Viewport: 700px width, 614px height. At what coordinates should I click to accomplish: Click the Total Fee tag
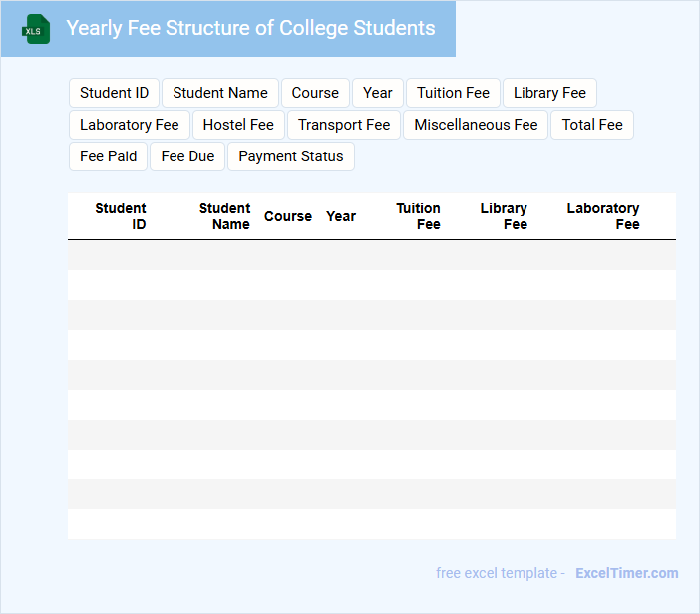coord(592,125)
